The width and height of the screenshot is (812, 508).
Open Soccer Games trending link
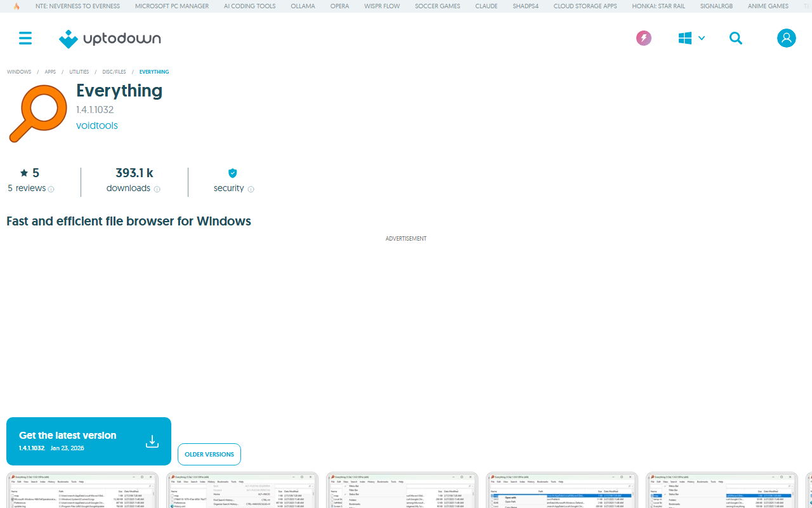tap(438, 6)
